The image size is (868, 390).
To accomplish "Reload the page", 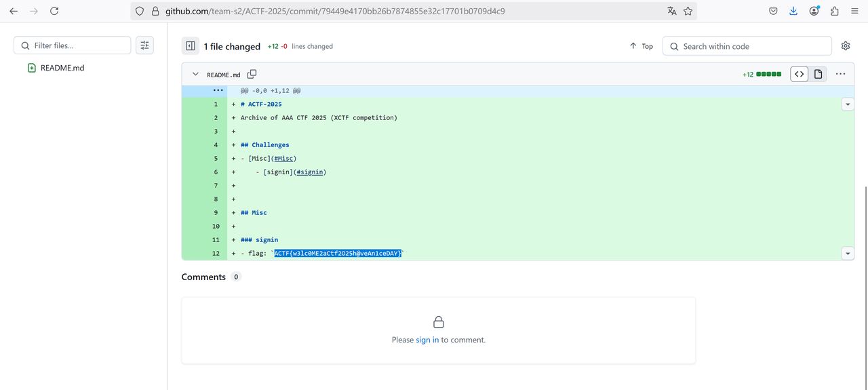I will click(x=54, y=11).
